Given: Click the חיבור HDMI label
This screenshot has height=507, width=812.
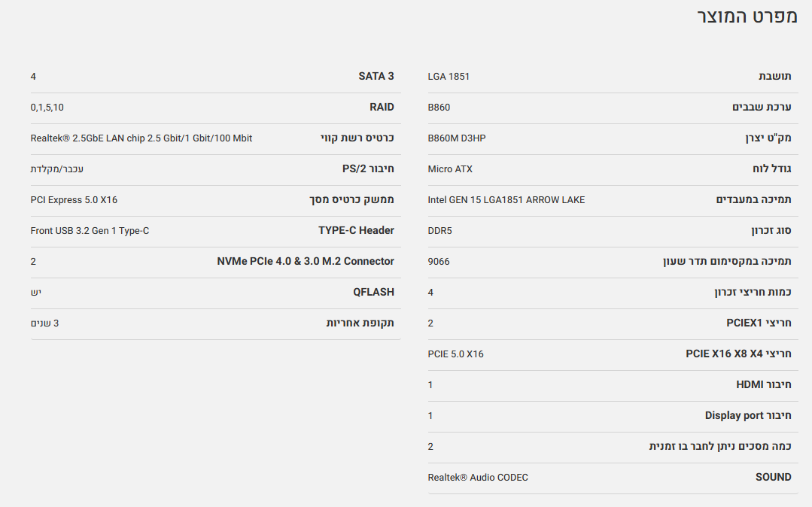Looking at the screenshot, I should pos(763,384).
